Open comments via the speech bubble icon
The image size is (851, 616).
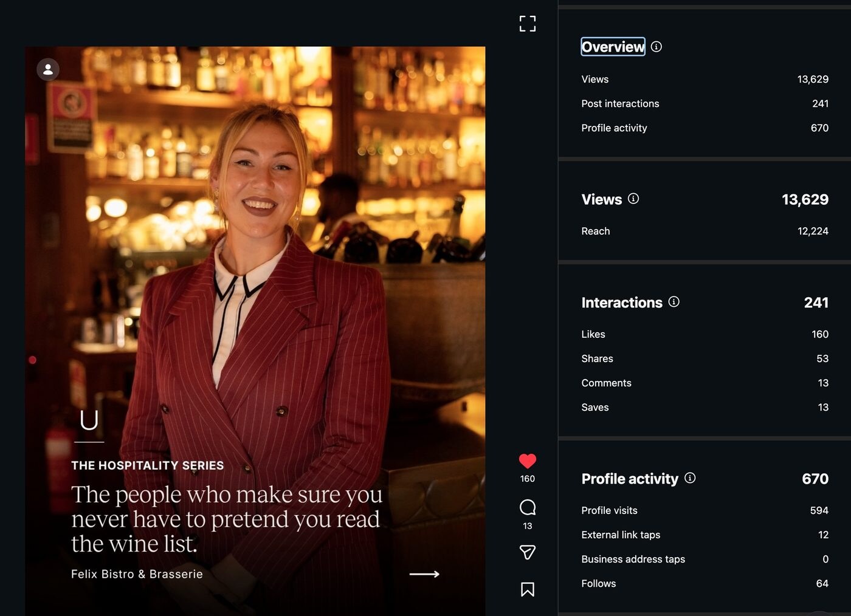point(528,507)
